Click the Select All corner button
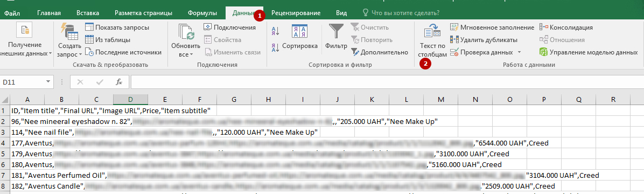 tap(5, 100)
